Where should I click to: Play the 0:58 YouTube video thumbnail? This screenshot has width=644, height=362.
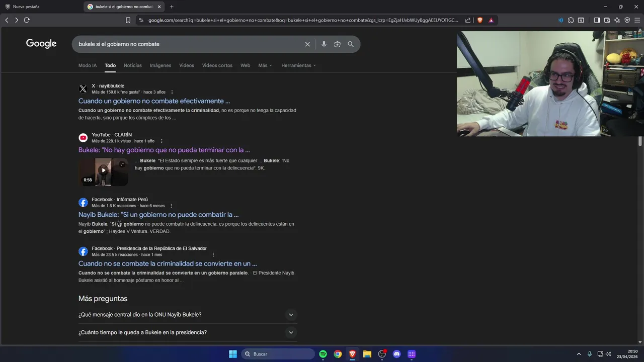point(103,172)
